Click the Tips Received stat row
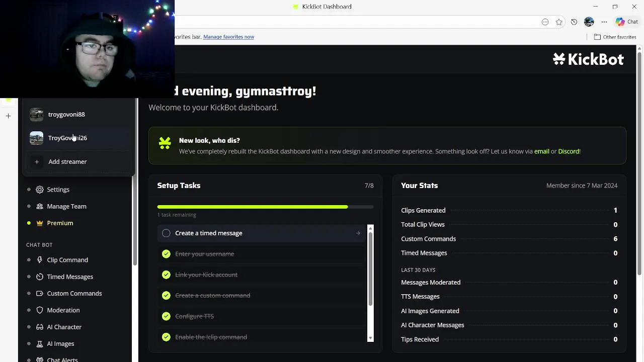The height and width of the screenshot is (362, 644). (x=509, y=339)
